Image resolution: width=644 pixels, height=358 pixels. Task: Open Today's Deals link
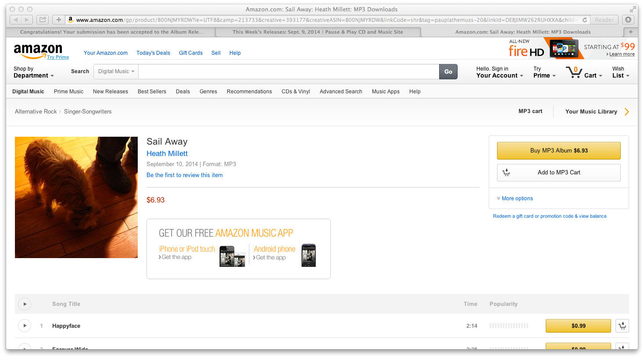coord(153,53)
